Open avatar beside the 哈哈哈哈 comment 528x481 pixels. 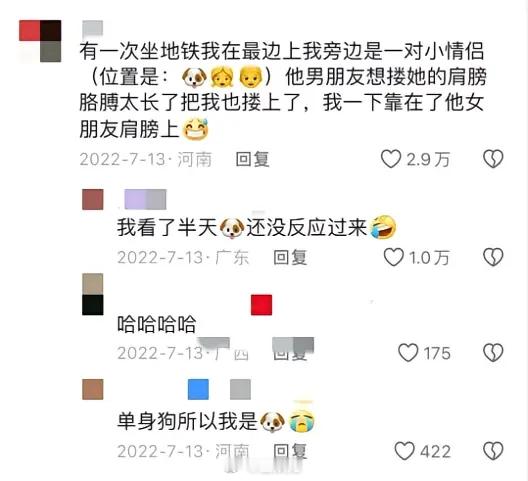93,294
